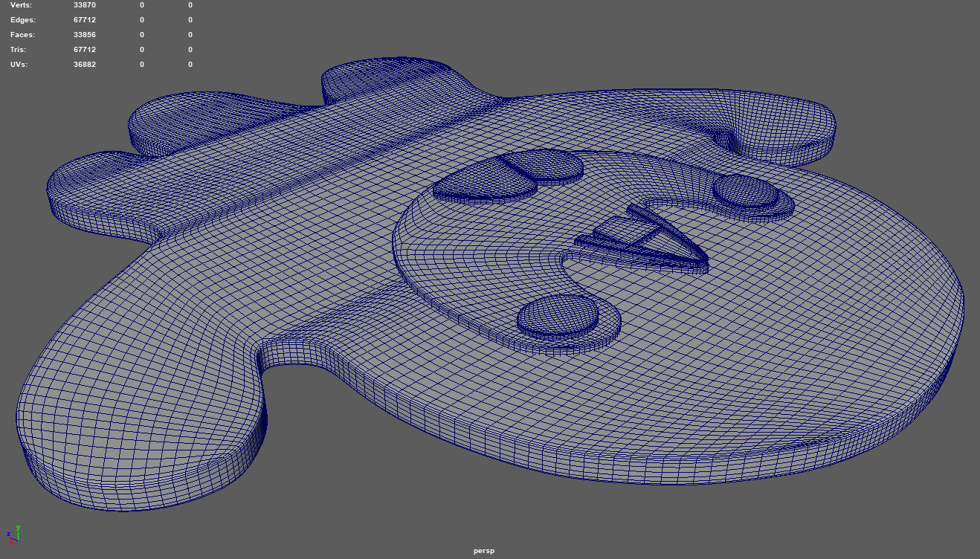Image resolution: width=980 pixels, height=559 pixels.
Task: Select the small raised oval right of the arrowhead
Action: pos(747,192)
